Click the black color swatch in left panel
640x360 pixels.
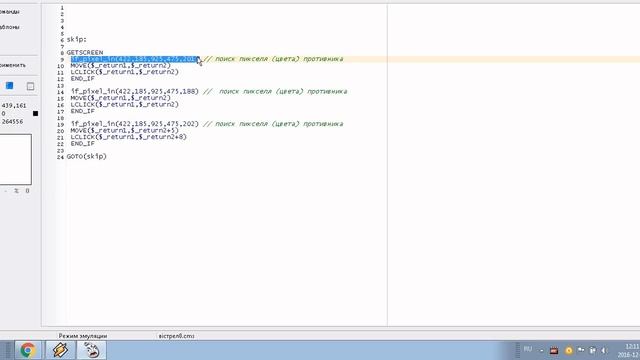pos(36,113)
